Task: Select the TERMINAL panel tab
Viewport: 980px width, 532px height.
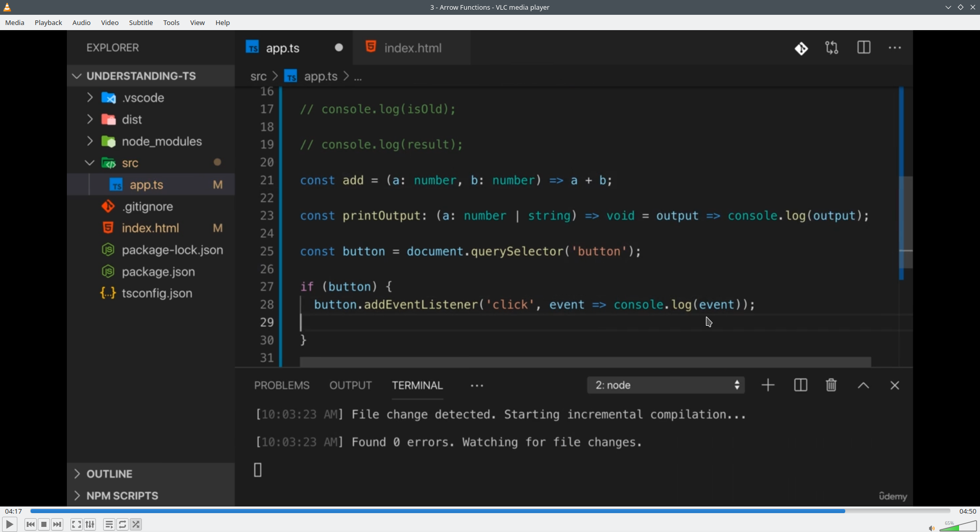Action: [418, 385]
